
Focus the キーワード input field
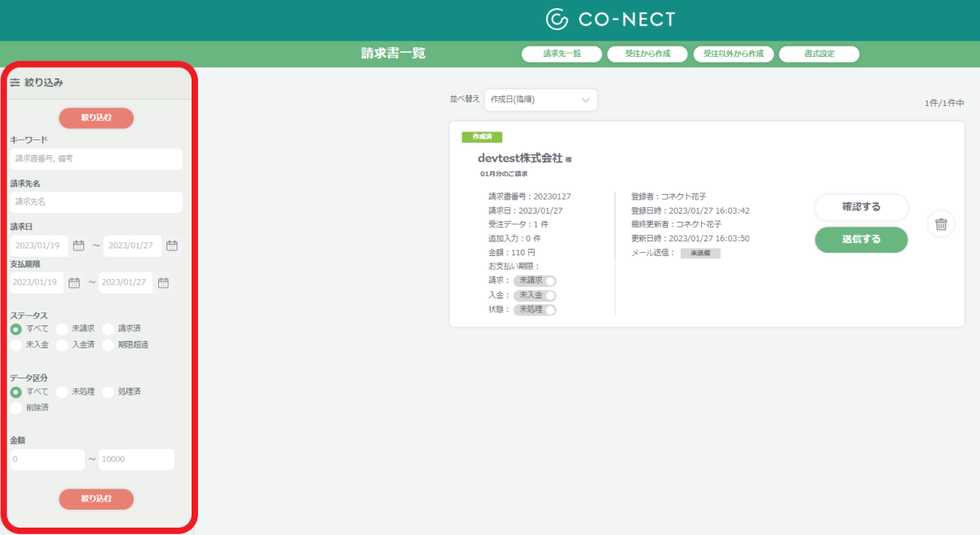click(96, 158)
